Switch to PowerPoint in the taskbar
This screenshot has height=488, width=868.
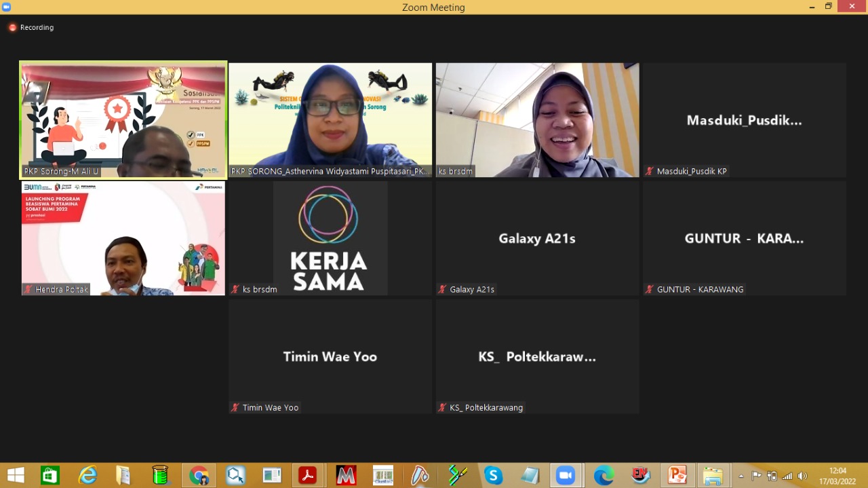tap(677, 476)
